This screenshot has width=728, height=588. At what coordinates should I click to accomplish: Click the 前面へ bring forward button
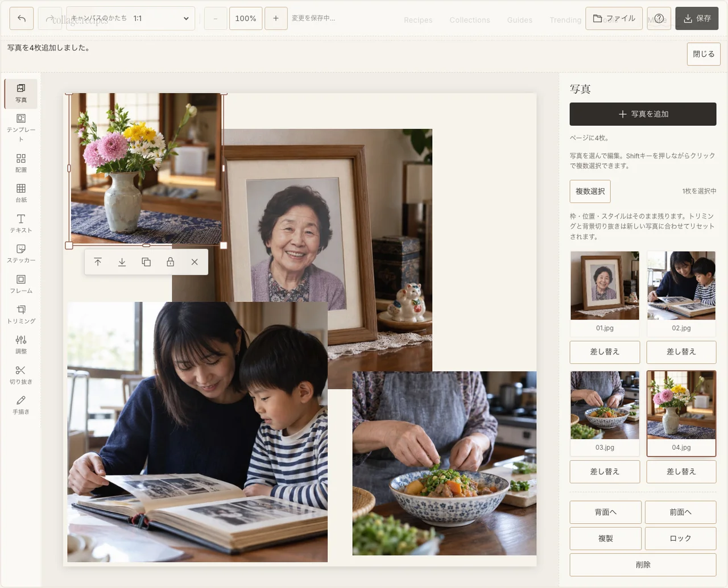(x=681, y=512)
